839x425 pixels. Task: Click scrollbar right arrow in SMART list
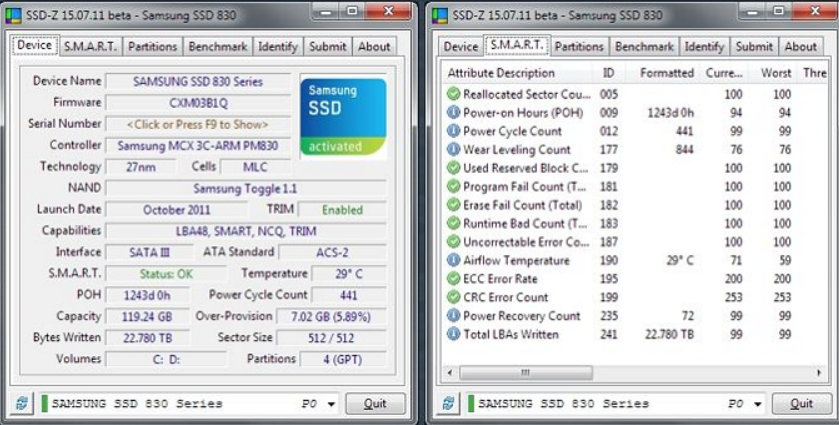pos(819,372)
